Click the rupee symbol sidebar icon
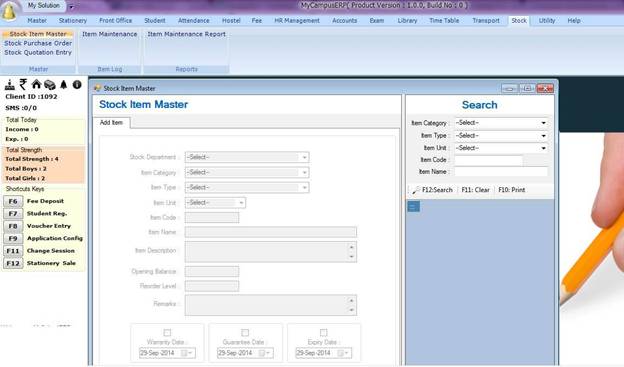 [x=23, y=84]
